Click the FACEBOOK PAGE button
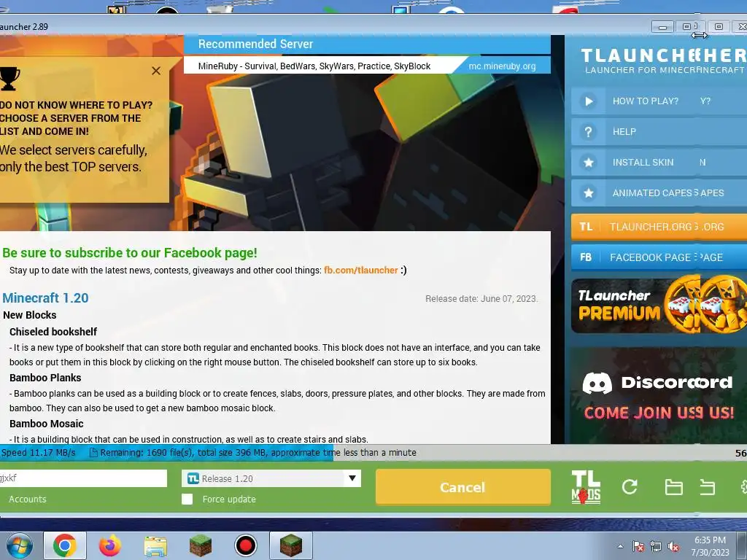The image size is (747, 560). click(x=659, y=257)
